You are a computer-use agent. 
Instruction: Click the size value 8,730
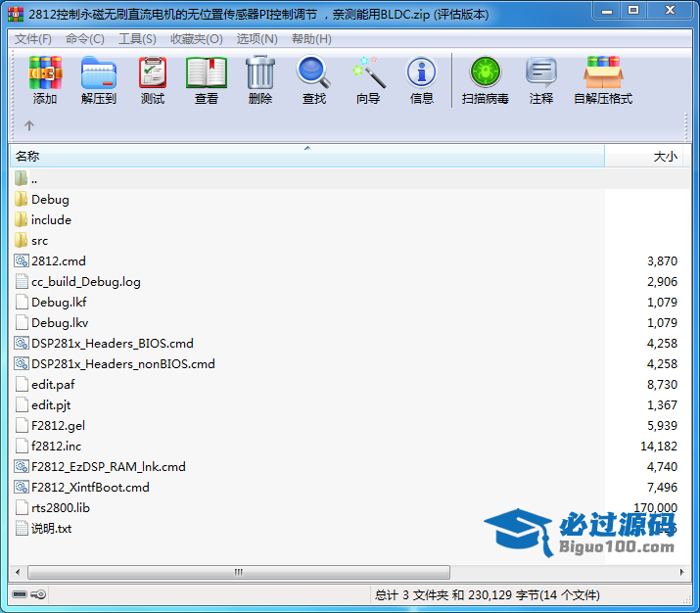click(662, 385)
